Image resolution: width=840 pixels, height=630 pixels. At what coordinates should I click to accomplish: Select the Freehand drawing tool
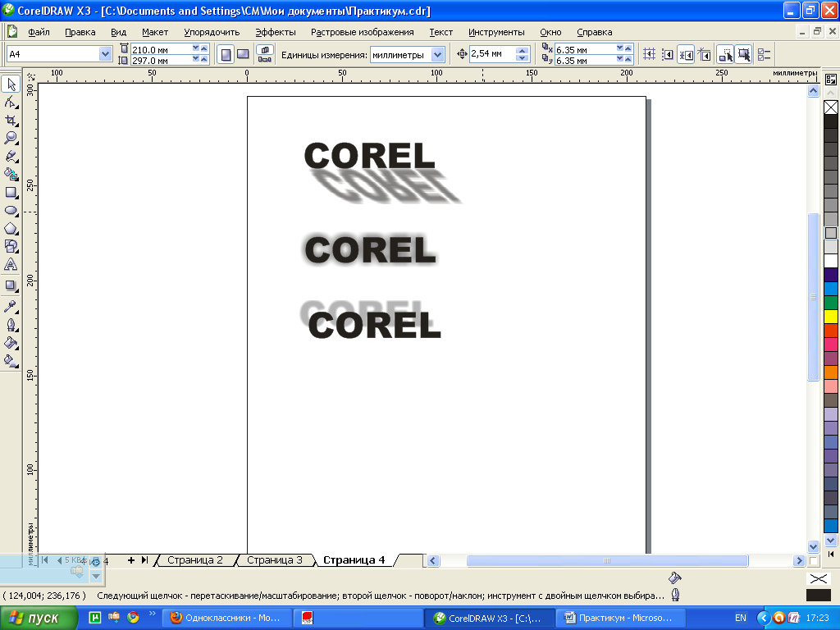[11, 157]
